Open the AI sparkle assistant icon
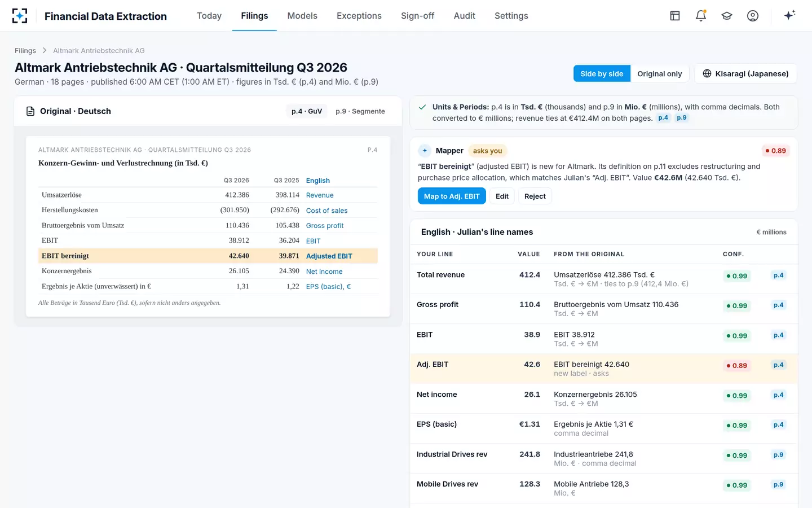 [x=789, y=15]
